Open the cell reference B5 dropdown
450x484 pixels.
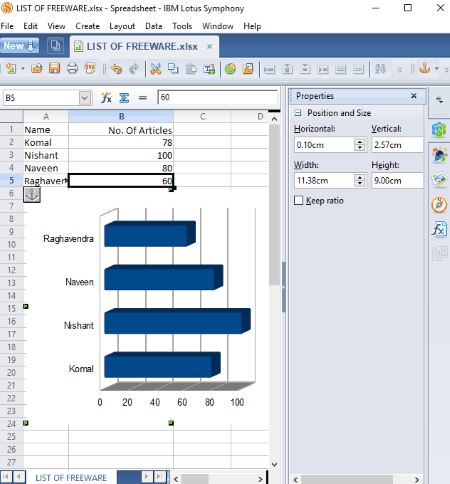click(85, 98)
